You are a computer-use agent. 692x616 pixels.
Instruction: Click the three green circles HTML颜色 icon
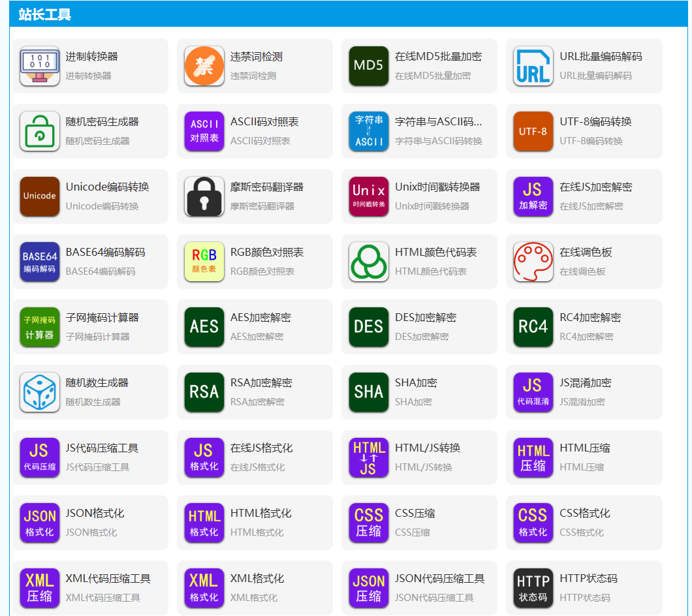[369, 262]
